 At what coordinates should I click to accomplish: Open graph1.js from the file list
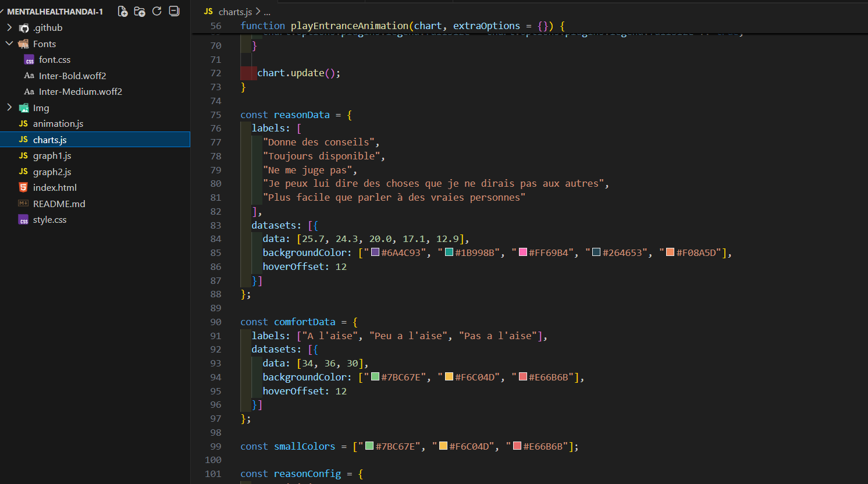(x=52, y=156)
